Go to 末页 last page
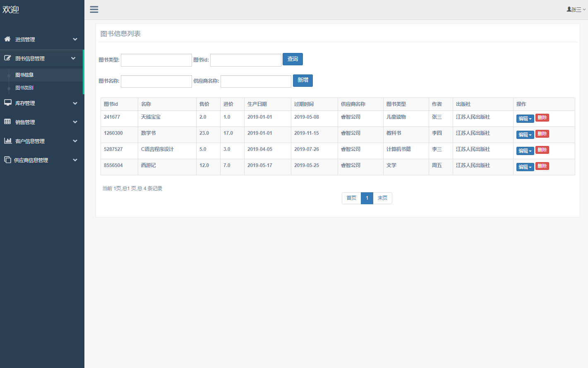This screenshot has width=588, height=368. click(382, 198)
